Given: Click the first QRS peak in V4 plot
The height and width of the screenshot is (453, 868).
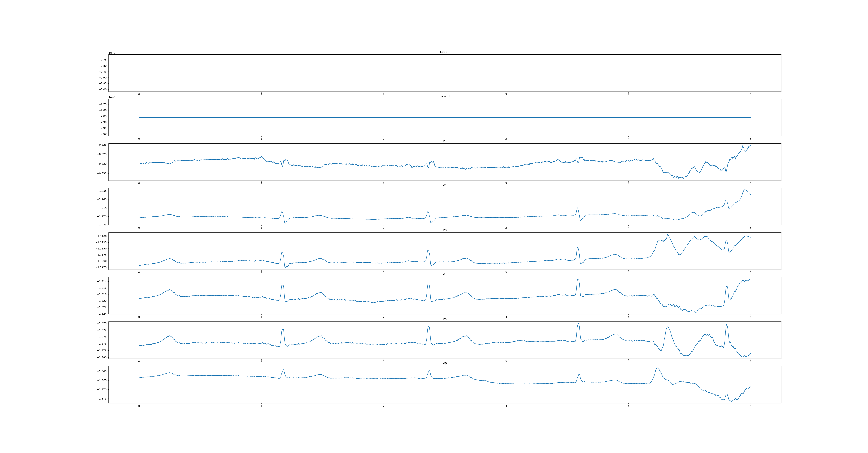Looking at the screenshot, I should tap(282, 285).
